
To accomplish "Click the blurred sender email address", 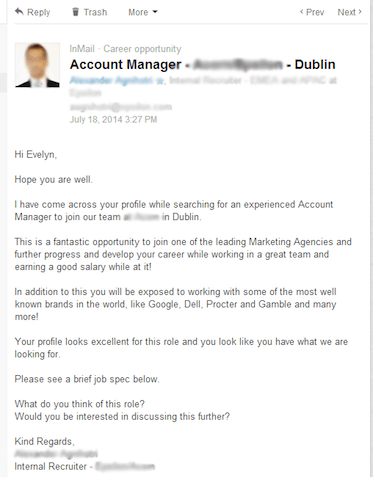I will (x=121, y=107).
